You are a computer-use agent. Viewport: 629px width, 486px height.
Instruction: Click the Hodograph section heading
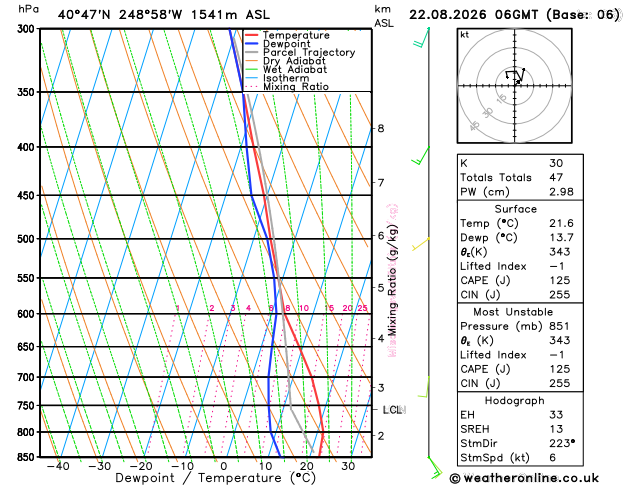515,401
